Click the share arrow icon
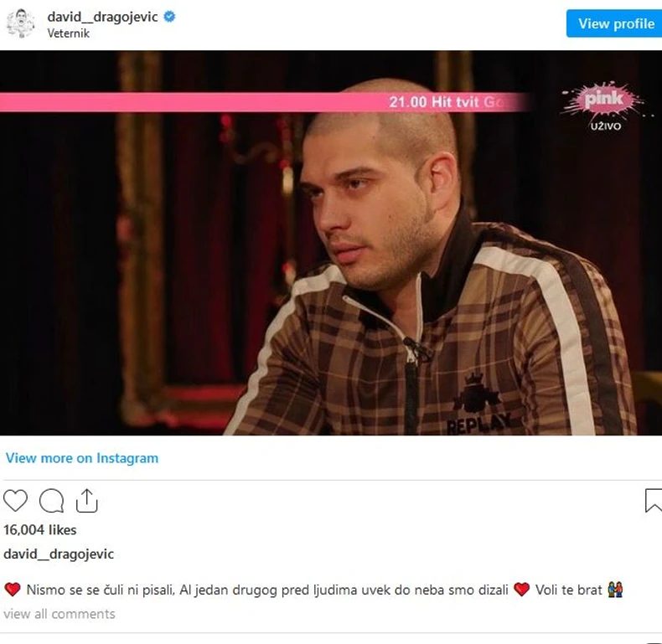This screenshot has width=662, height=644. pyautogui.click(x=86, y=501)
